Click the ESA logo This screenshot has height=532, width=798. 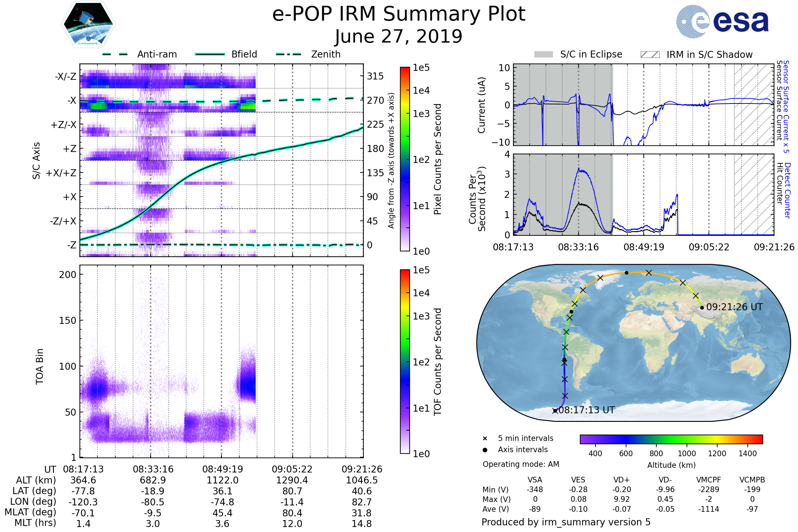(x=722, y=21)
